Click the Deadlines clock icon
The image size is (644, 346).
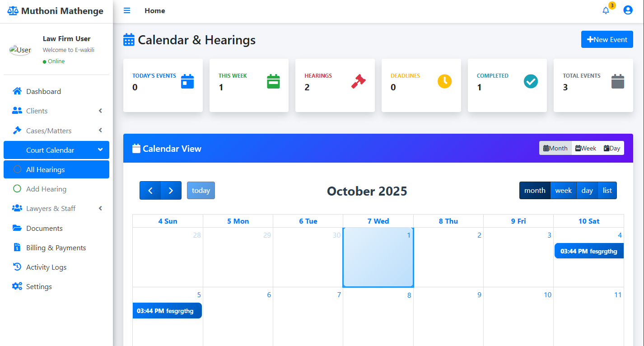[444, 81]
